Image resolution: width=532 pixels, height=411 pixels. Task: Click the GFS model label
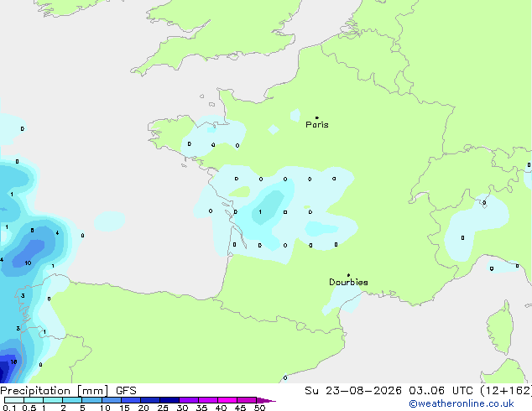[x=126, y=391]
